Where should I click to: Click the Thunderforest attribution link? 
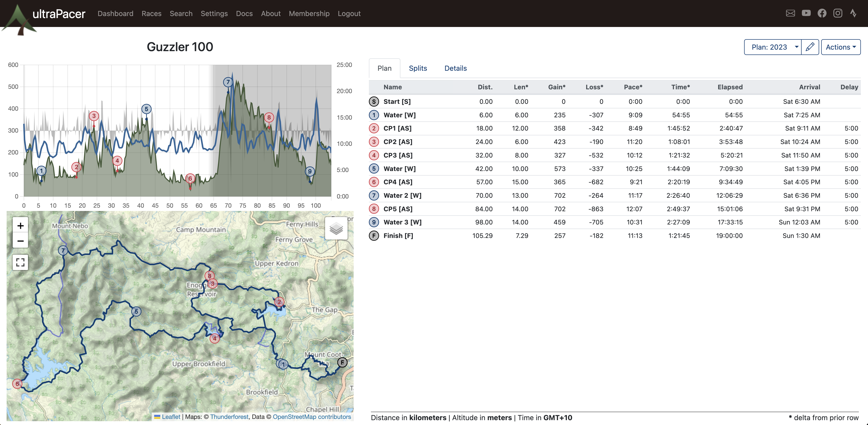coord(229,417)
